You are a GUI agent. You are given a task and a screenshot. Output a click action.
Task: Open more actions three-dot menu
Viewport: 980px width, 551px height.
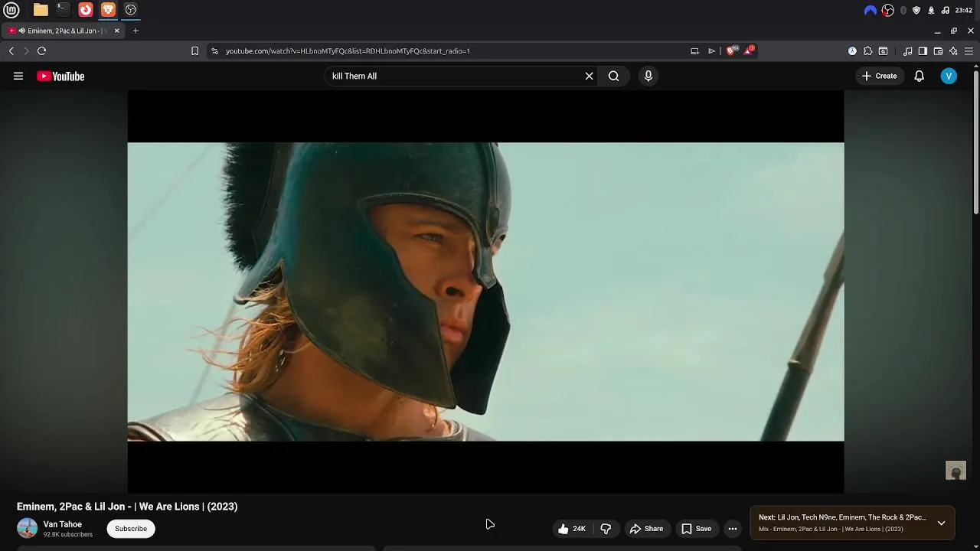(733, 529)
